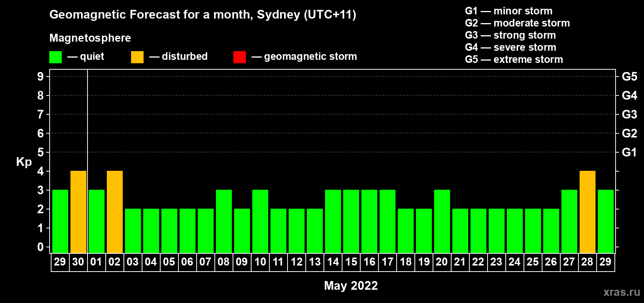Click the 'G3 — strong storm' legend text
This screenshot has width=644, height=303.
tap(511, 35)
